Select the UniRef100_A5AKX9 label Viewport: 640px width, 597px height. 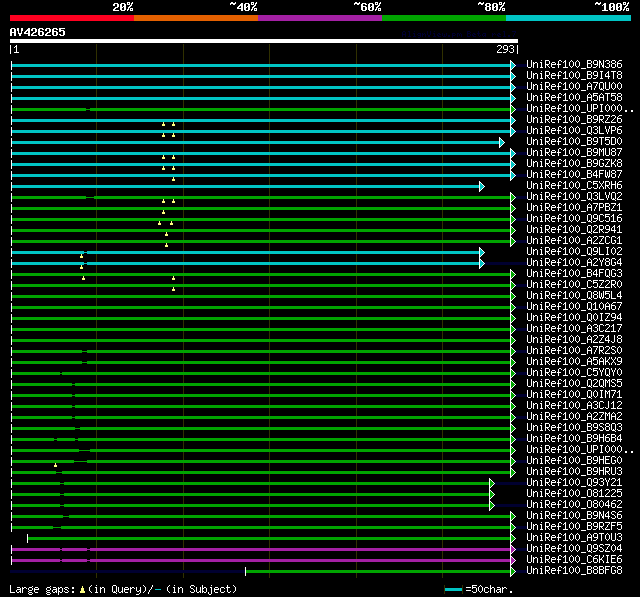(x=574, y=362)
